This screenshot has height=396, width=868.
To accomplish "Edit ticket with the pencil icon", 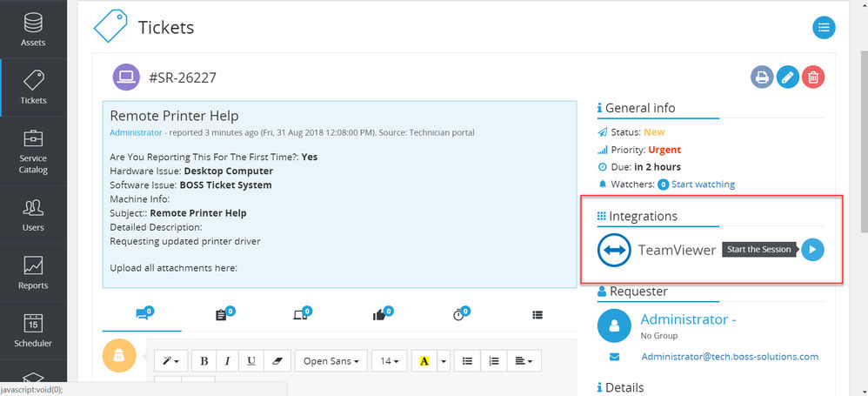I will tap(787, 77).
